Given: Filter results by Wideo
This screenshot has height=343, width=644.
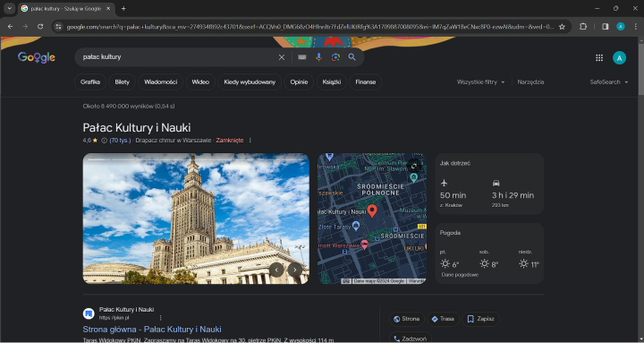Looking at the screenshot, I should 200,81.
